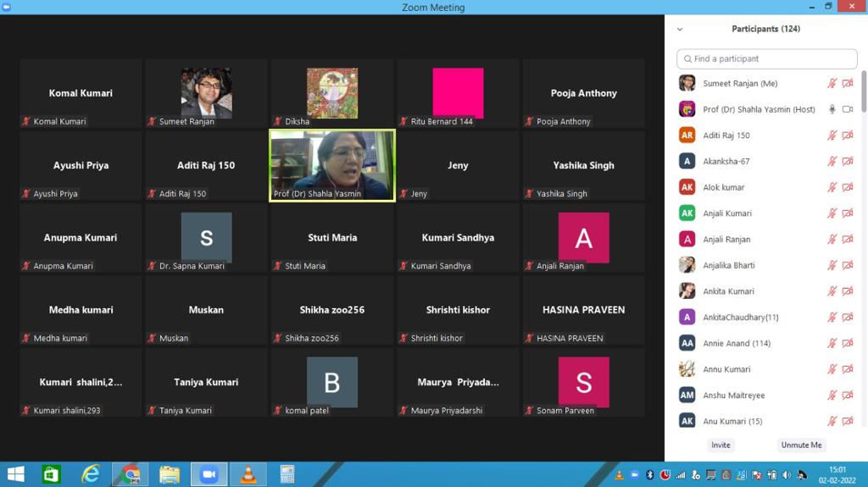Click the Zoom icon in the taskbar
The height and width of the screenshot is (487, 868).
[x=209, y=474]
